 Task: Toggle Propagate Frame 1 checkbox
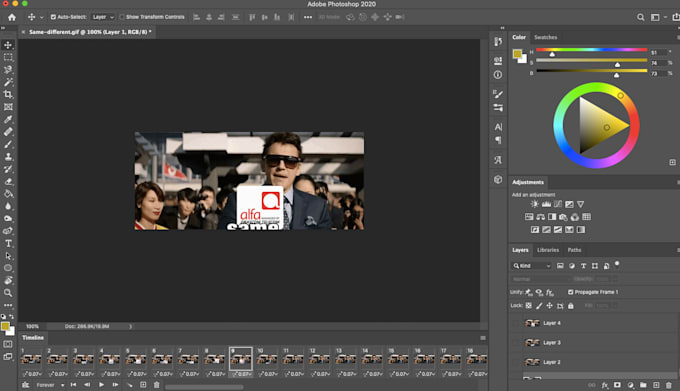tap(570, 292)
